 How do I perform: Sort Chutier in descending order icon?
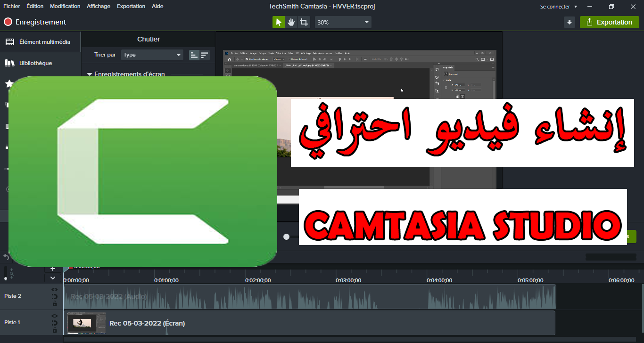[x=204, y=55]
